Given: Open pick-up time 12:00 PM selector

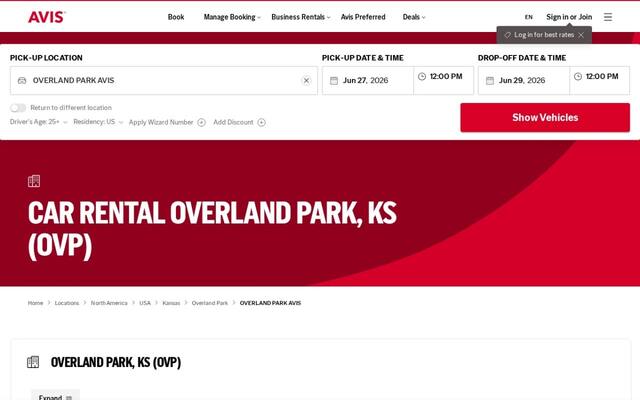Looking at the screenshot, I should tap(444, 80).
